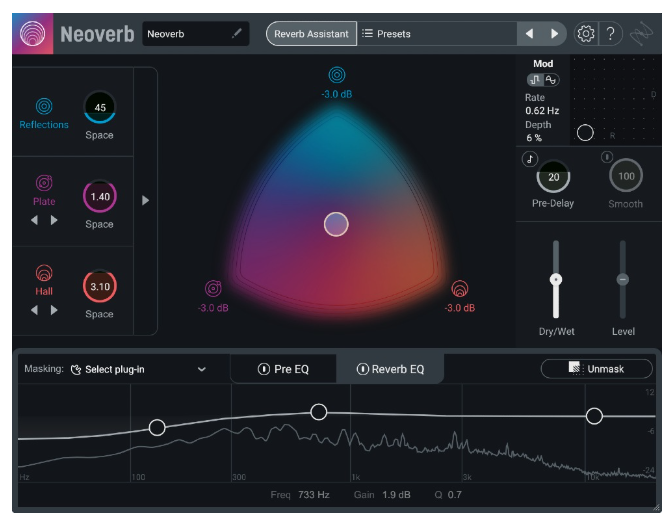Choose the square modulation waveform icon

coord(535,80)
